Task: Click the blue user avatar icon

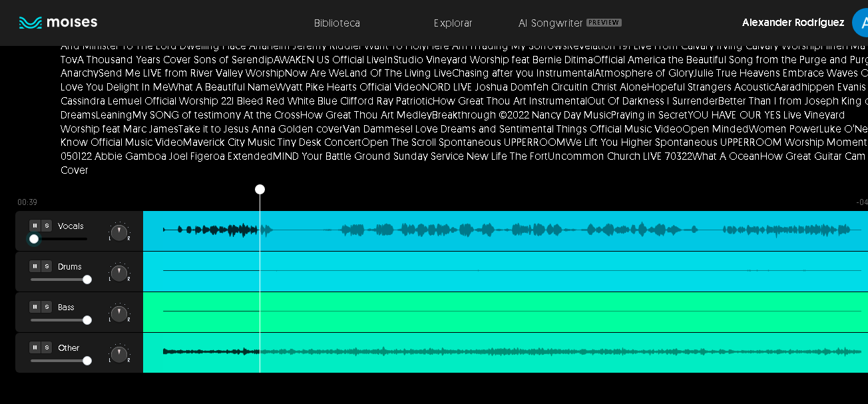Action: [x=860, y=23]
